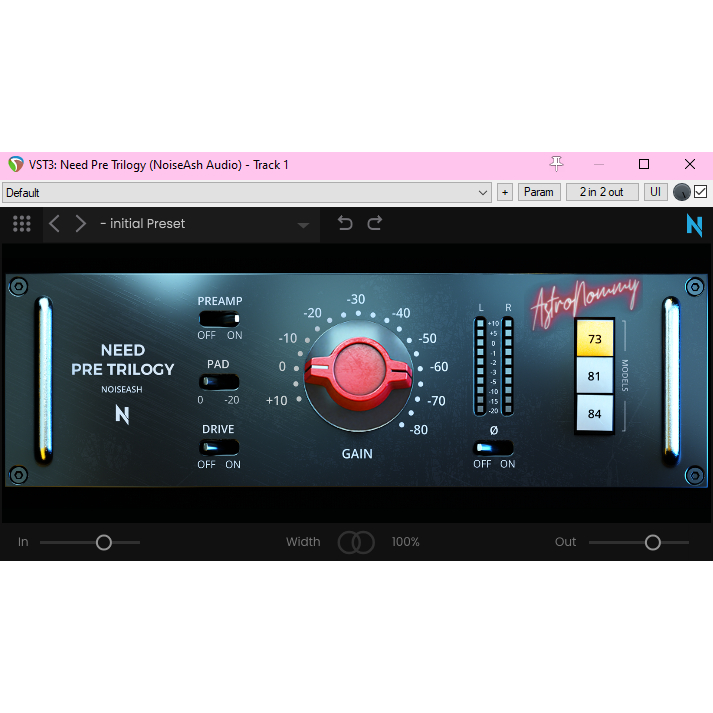Click the NoiseAsh N logo top right
This screenshot has width=713, height=713.
click(694, 225)
